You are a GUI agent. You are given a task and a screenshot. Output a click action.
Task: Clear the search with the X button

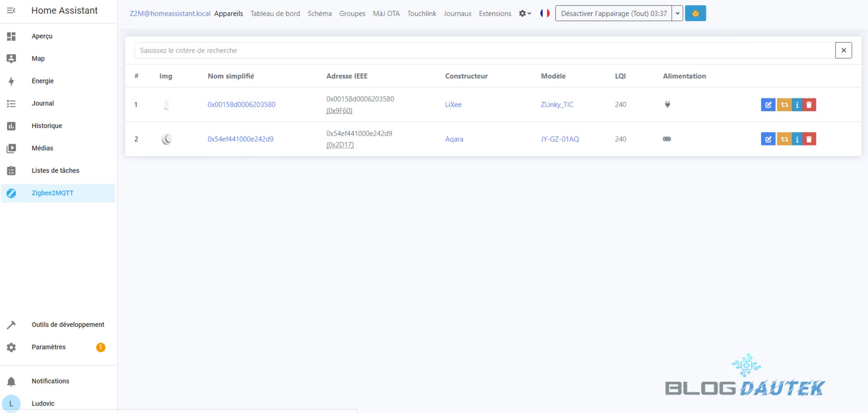[843, 51]
